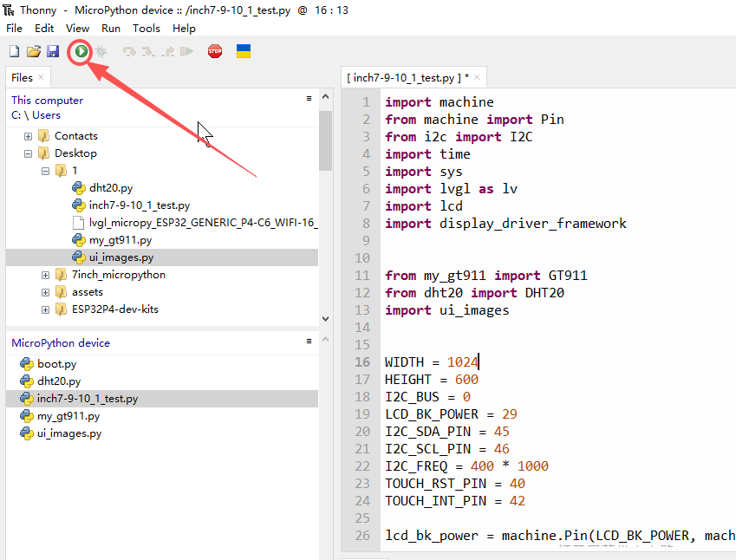
Task: Create a new file with the New icon
Action: point(15,51)
